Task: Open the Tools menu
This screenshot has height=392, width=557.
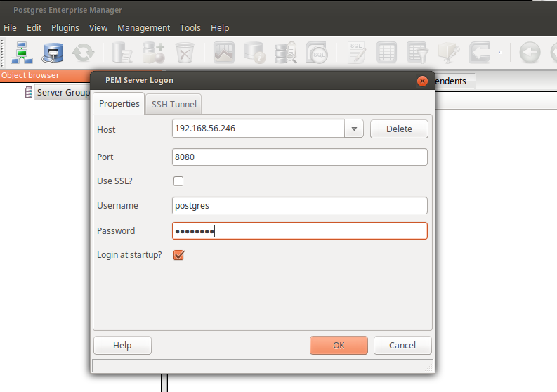Action: coord(190,27)
